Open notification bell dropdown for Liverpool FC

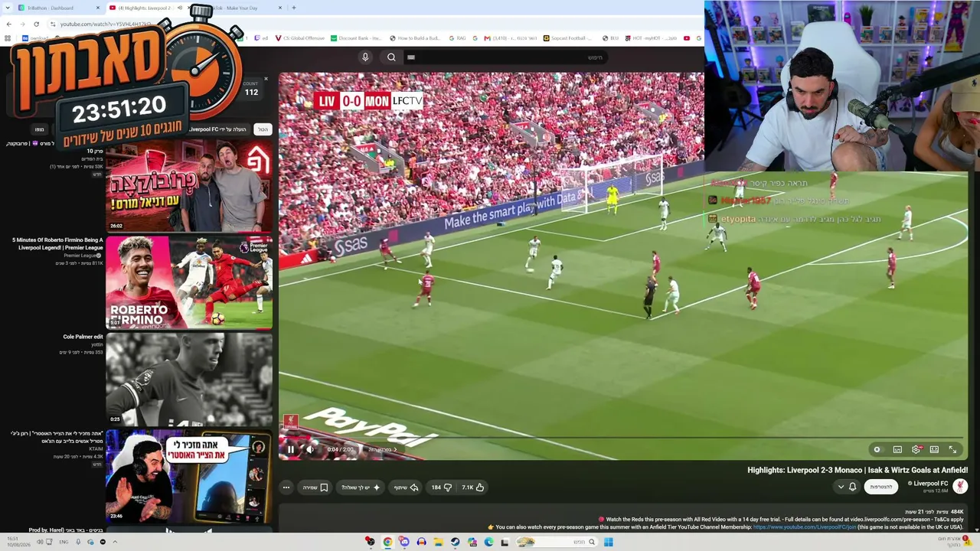[847, 487]
